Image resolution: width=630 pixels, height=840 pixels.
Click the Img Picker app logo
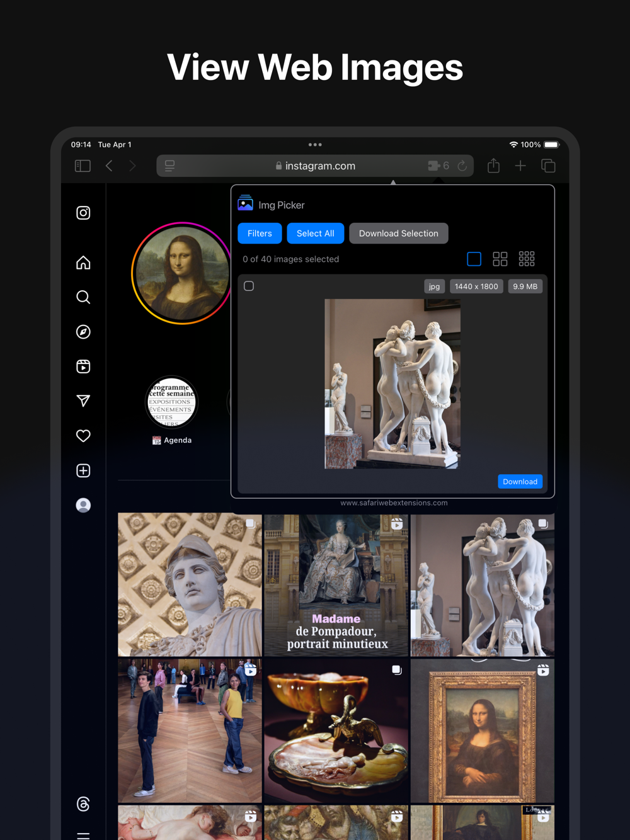point(245,203)
